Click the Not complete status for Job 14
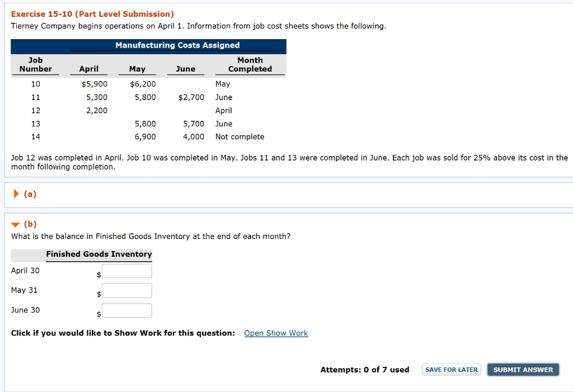 point(239,137)
